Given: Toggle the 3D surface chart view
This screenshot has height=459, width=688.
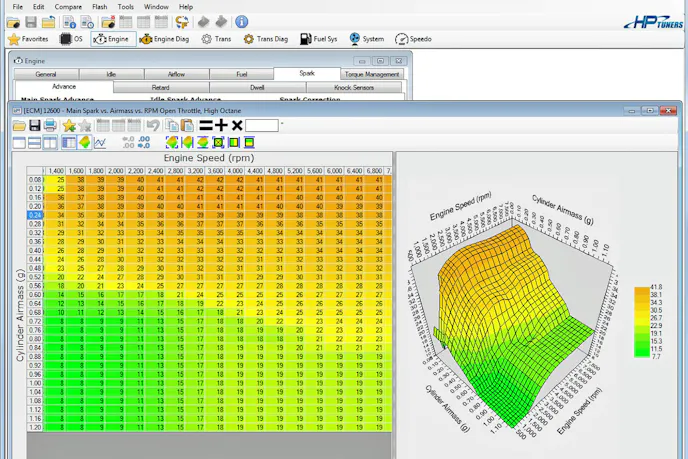Looking at the screenshot, I should point(85,143).
